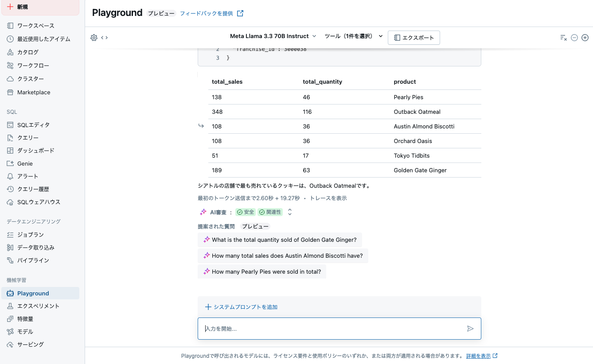593x364 pixels.
Task: Open model settings with the gear icon
Action: coord(94,38)
